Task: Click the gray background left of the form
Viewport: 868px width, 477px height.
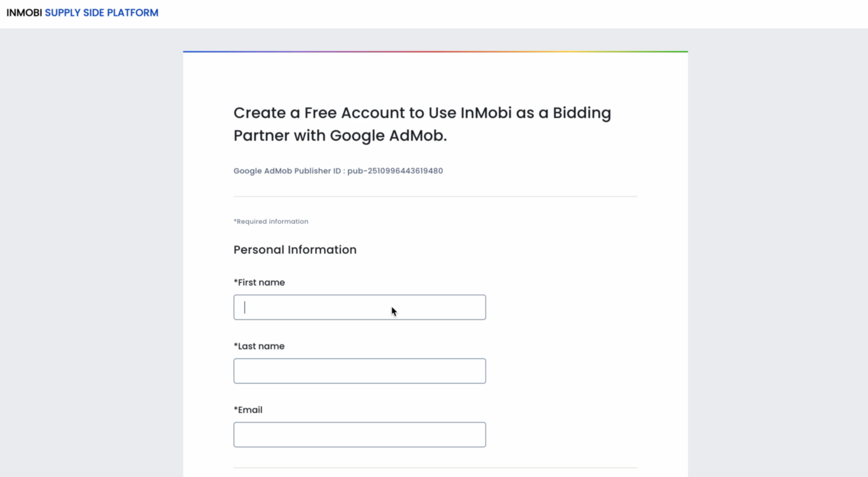Action: tap(91, 253)
